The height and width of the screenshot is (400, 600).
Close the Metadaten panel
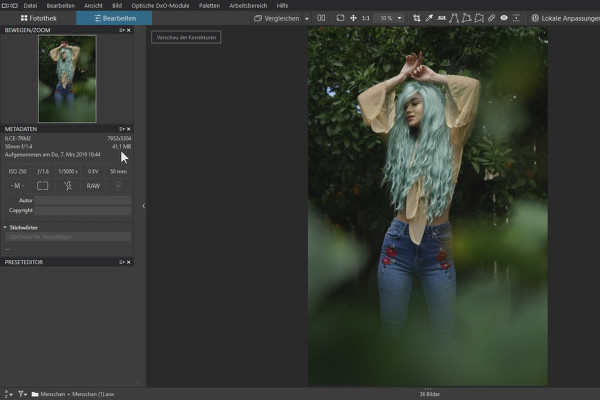point(129,129)
